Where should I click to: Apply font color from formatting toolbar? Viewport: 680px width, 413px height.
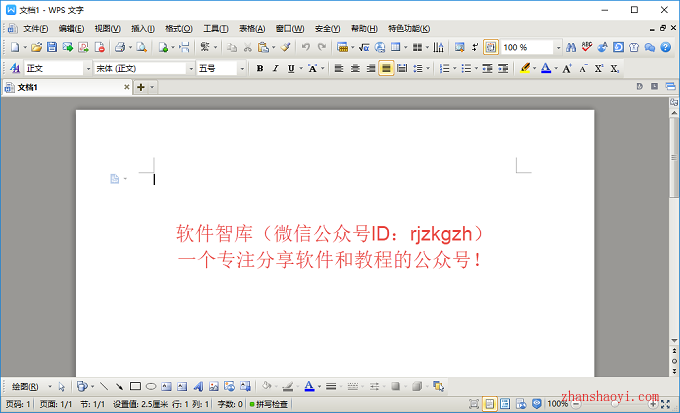(546, 69)
